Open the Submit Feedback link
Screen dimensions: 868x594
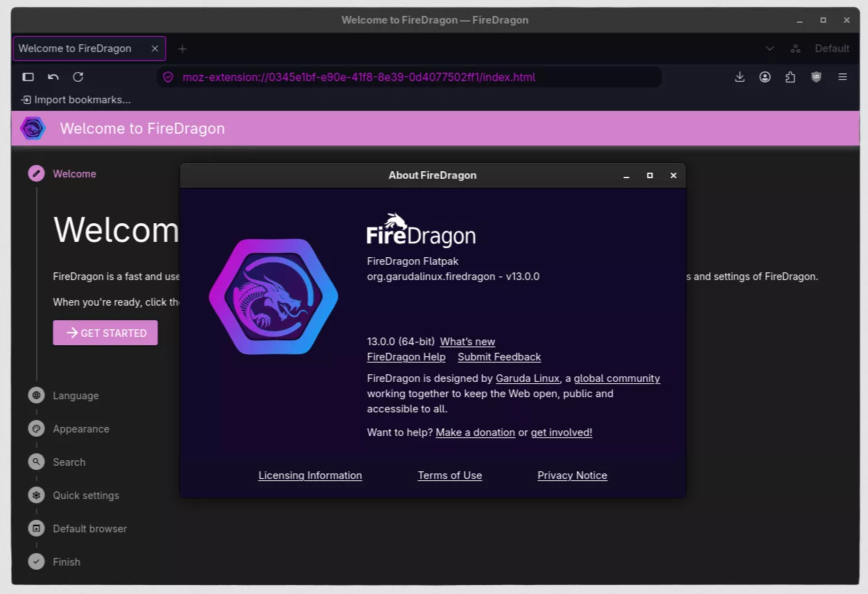pyautogui.click(x=499, y=357)
